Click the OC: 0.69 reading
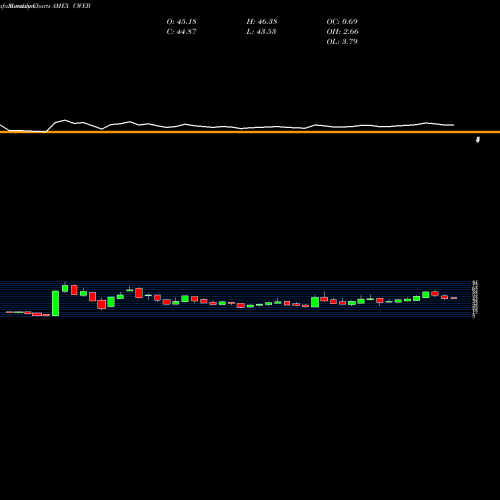The image size is (500, 500). click(342, 22)
